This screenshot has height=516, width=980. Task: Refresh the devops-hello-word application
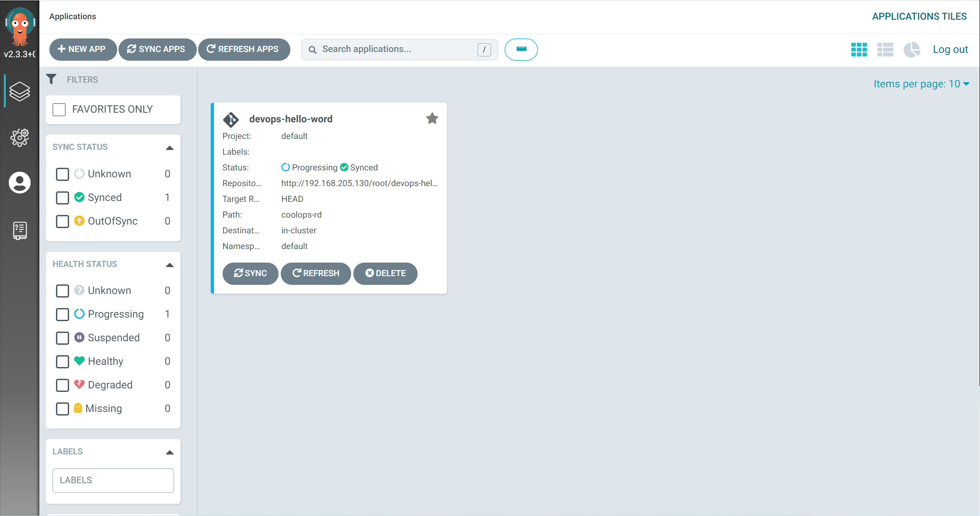316,274
